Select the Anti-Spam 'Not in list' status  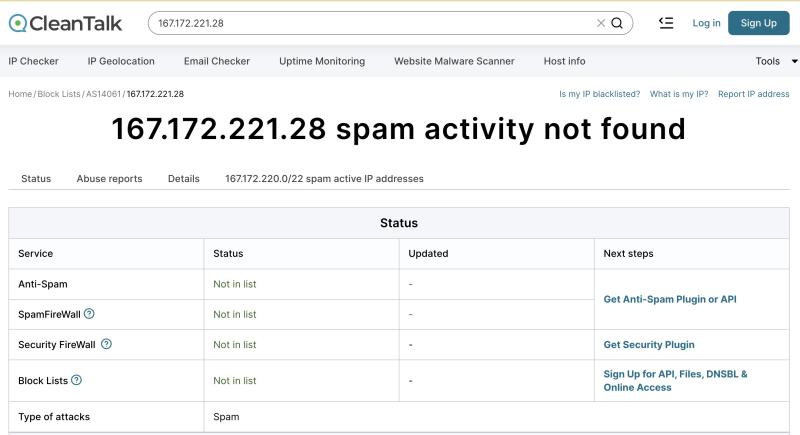click(235, 284)
